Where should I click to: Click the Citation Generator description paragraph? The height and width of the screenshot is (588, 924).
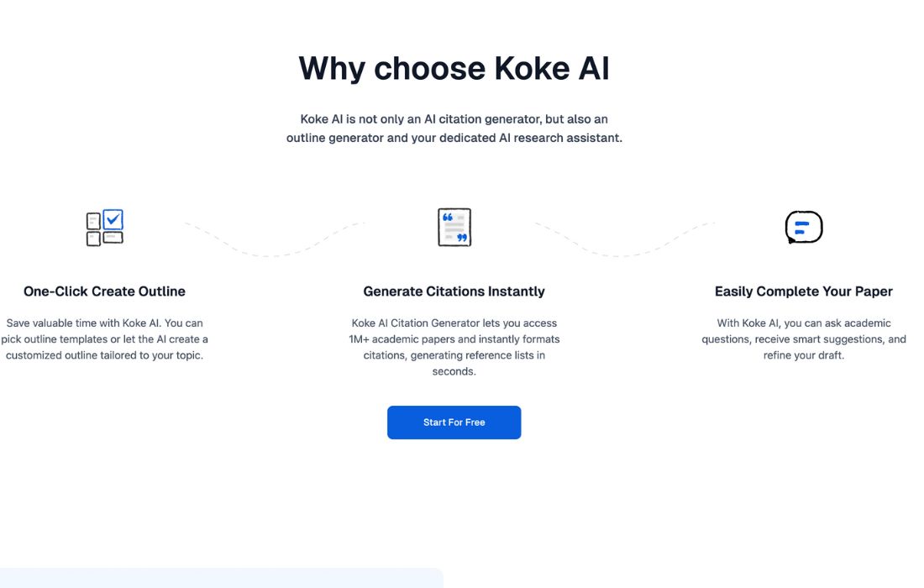coord(454,347)
